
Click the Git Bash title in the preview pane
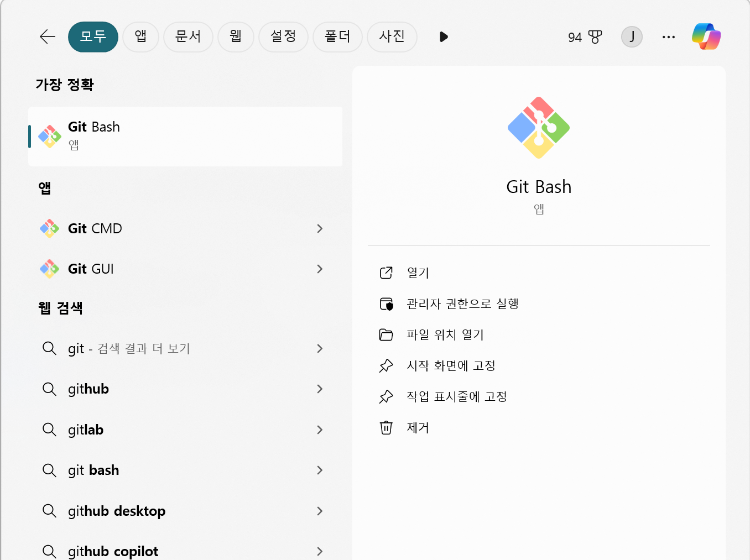click(x=539, y=187)
